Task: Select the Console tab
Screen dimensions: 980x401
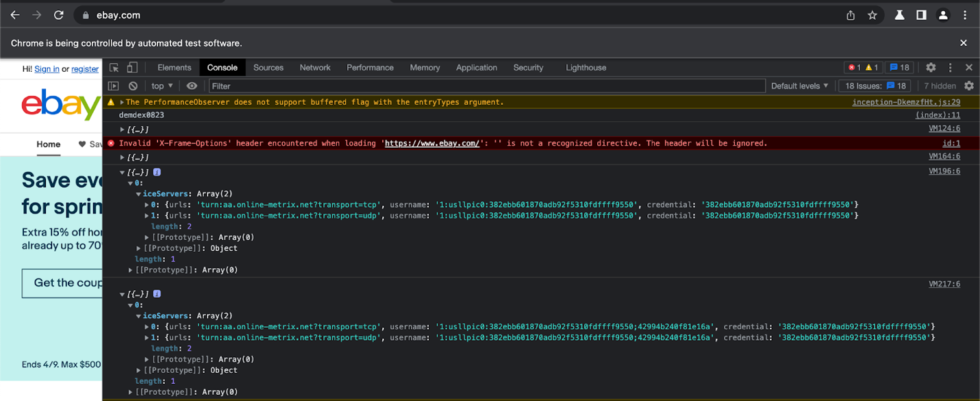Action: click(x=223, y=68)
